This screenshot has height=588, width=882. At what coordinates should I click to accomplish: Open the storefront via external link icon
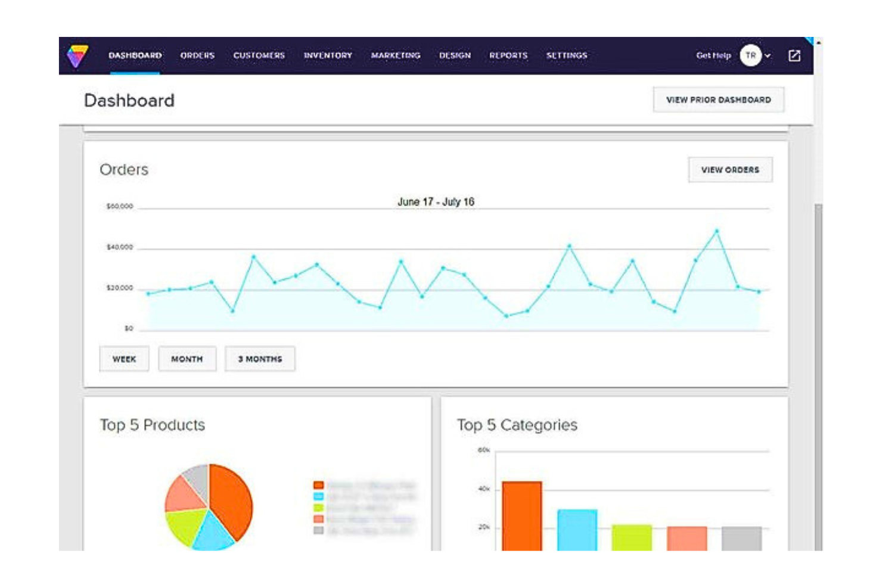click(794, 55)
